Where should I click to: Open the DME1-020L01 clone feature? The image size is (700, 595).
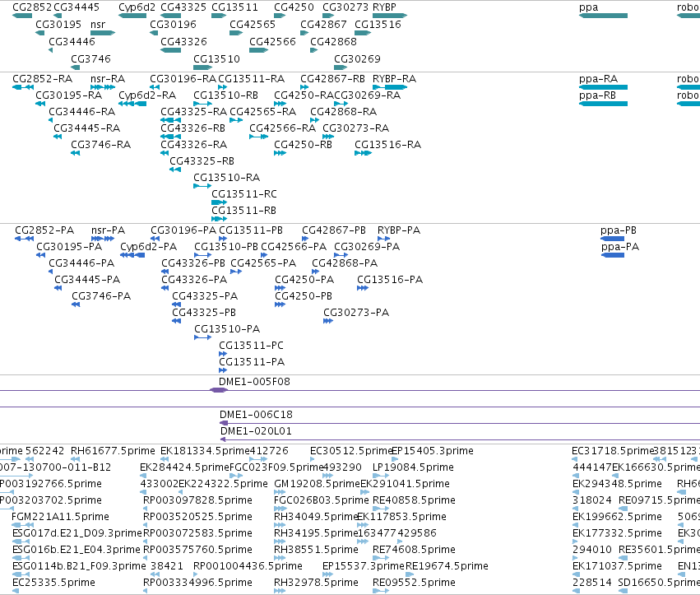460,440
